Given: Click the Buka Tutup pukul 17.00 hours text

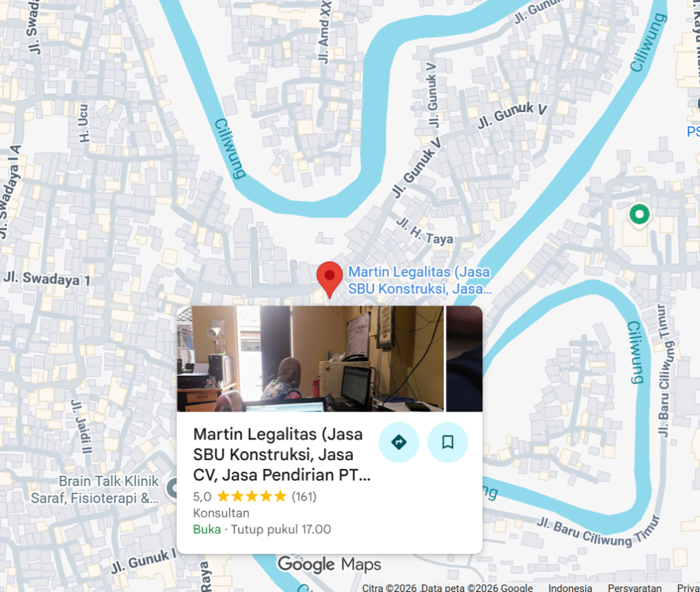Looking at the screenshot, I should pyautogui.click(x=262, y=530).
